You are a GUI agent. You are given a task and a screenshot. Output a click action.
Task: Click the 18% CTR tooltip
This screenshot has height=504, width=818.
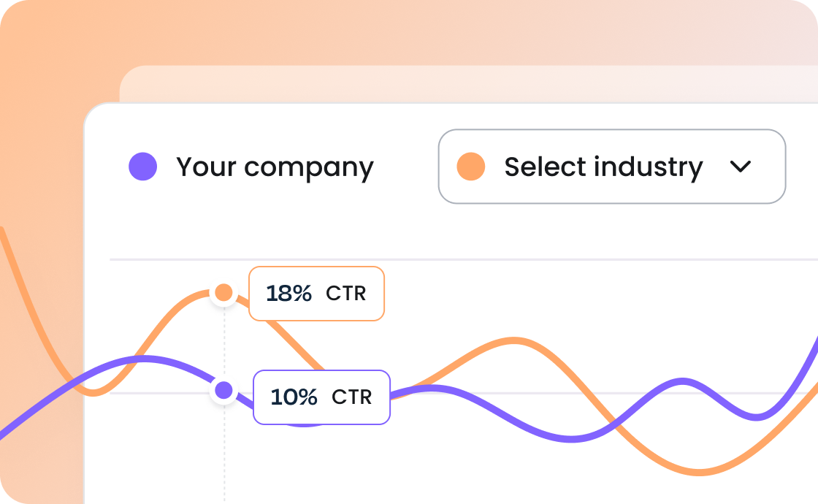(316, 294)
